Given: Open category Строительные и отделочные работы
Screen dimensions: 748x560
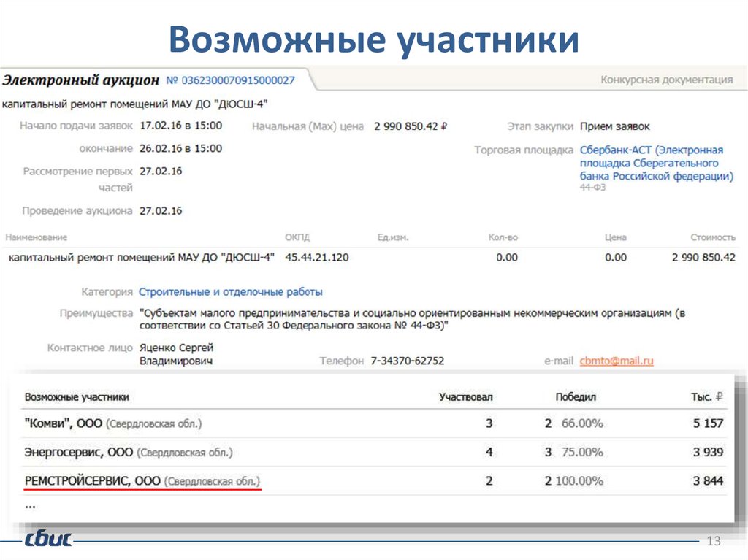Looking at the screenshot, I should point(230,291).
